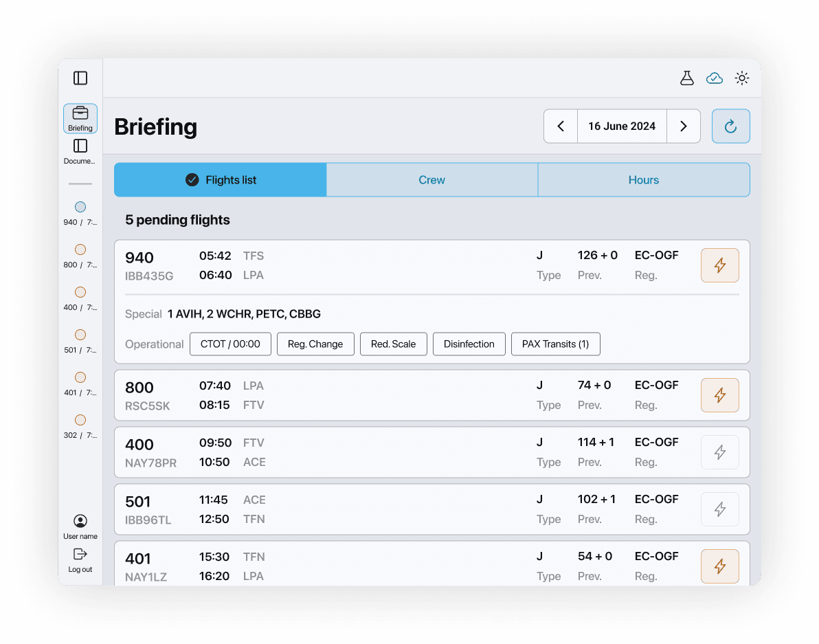Select flight 940 in sidebar
819x644 pixels.
(80, 214)
